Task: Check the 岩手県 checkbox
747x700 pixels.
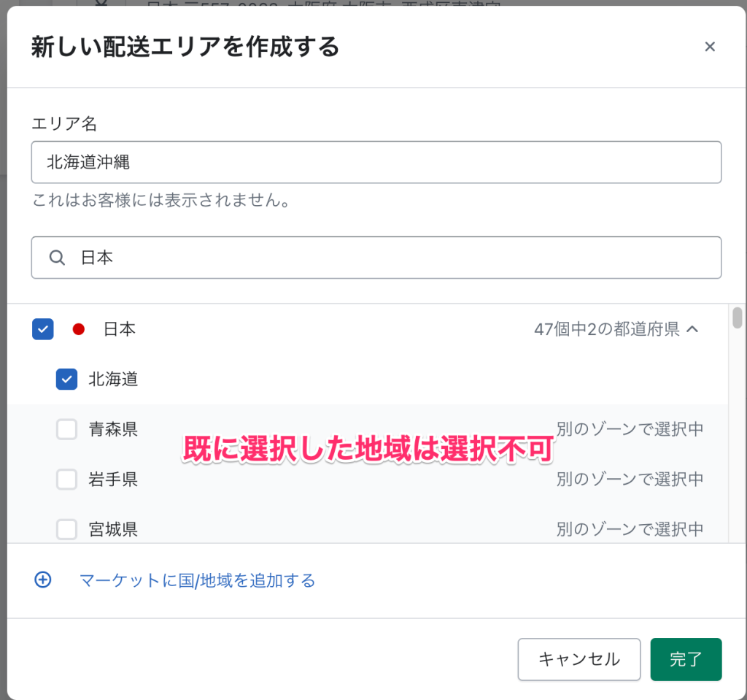Action: (x=66, y=480)
